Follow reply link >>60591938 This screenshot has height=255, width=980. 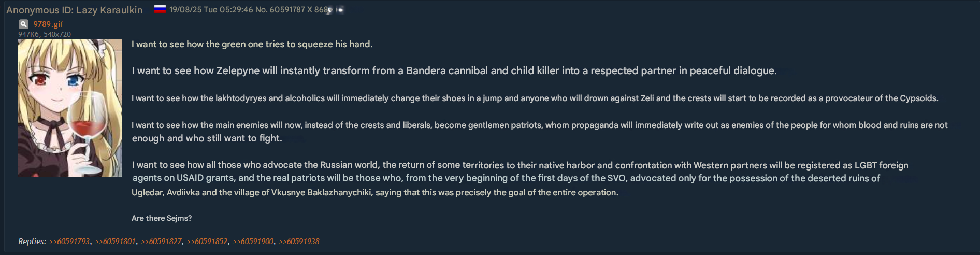tap(299, 242)
